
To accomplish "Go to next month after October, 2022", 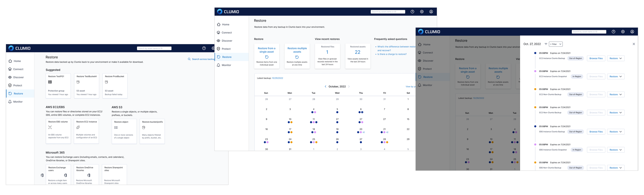I will 349,87.
